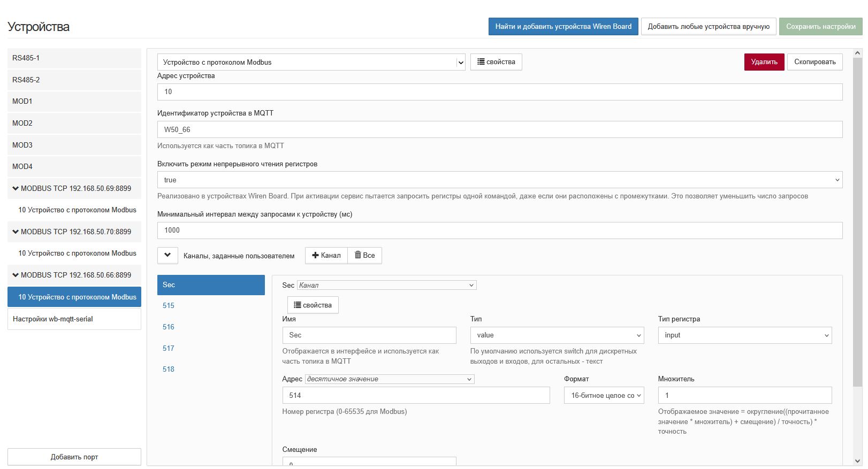
Task: Click the red Удалить delete button
Action: tap(764, 62)
